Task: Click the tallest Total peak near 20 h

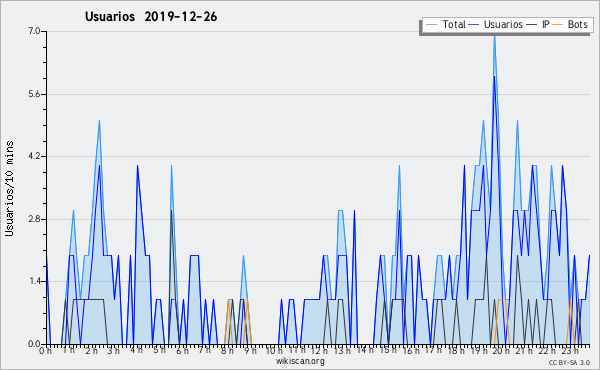Action: (x=494, y=36)
